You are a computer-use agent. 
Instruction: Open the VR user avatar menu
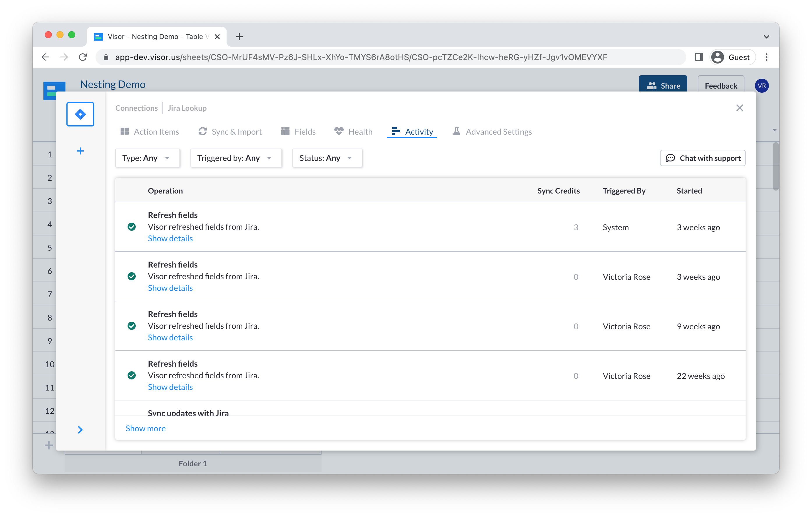761,86
